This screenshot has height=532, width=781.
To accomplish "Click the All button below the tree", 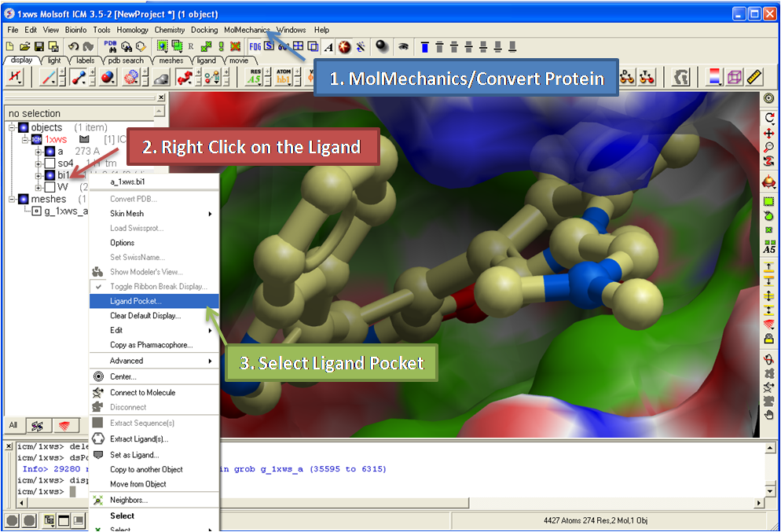I will (13, 425).
